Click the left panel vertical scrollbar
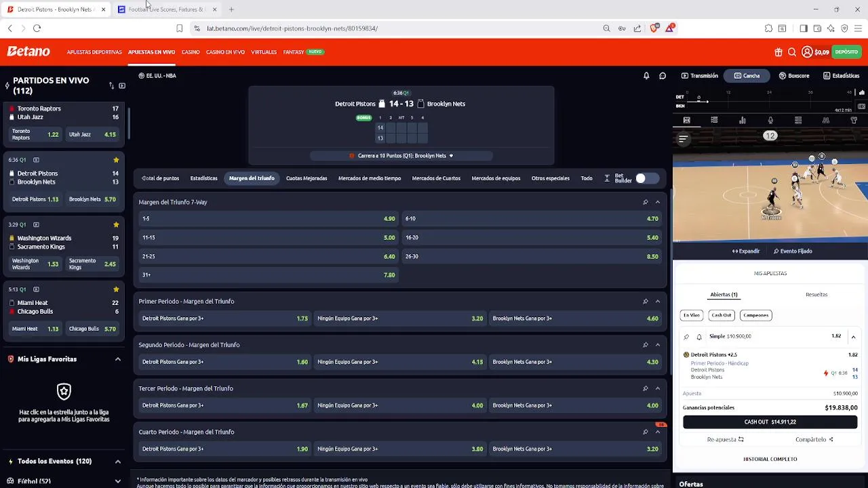The image size is (868, 488). (127, 122)
